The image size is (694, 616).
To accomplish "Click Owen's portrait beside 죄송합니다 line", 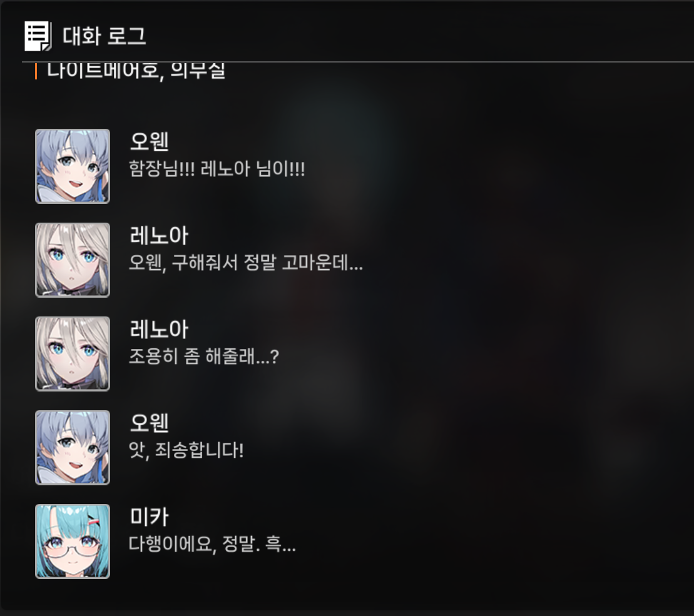I will [x=73, y=448].
